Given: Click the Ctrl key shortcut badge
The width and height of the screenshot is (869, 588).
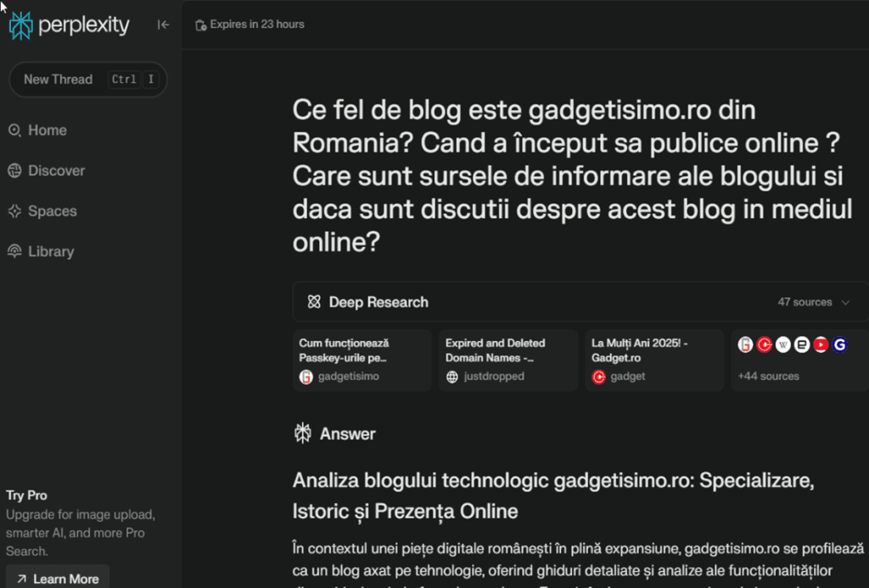Looking at the screenshot, I should pos(124,79).
